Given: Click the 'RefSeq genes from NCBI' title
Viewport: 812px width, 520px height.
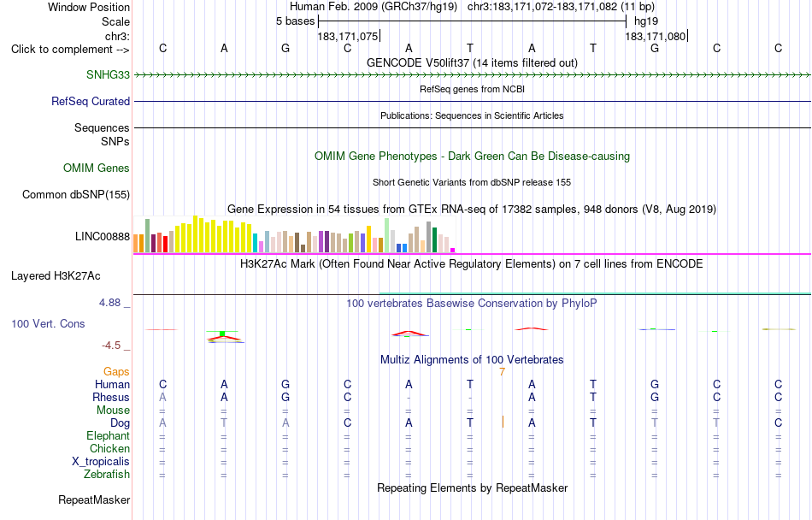Looking at the screenshot, I should click(x=472, y=89).
